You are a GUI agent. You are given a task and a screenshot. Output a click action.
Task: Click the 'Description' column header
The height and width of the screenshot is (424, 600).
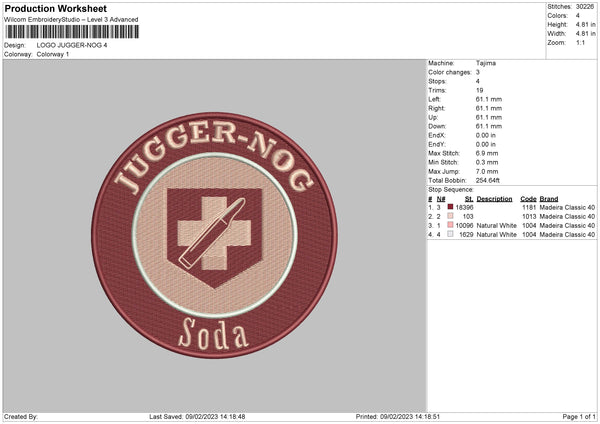click(x=494, y=199)
